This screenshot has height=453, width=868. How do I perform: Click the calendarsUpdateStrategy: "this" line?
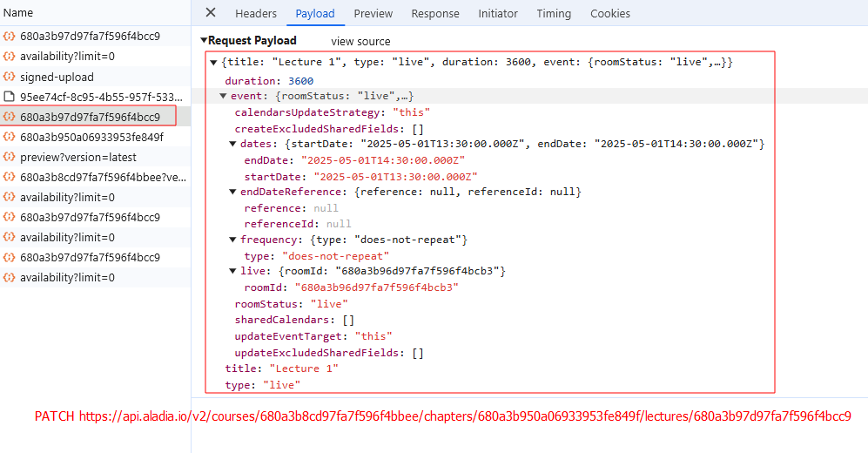point(333,112)
